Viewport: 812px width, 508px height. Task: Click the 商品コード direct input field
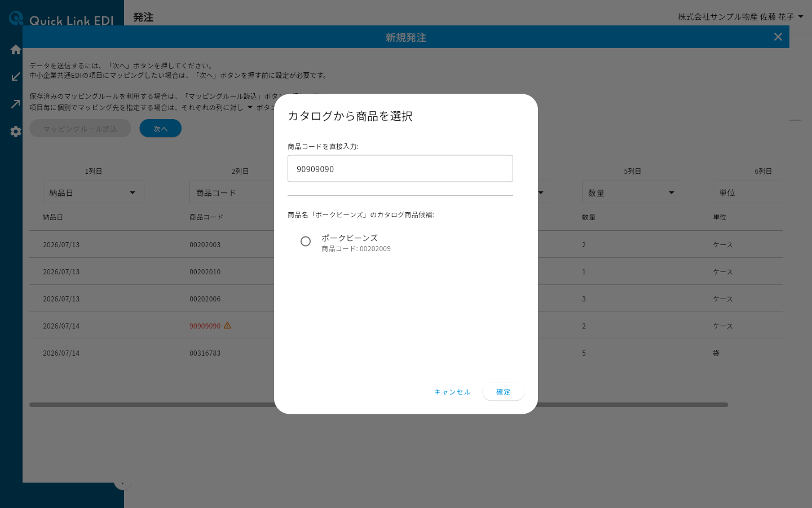(x=400, y=169)
